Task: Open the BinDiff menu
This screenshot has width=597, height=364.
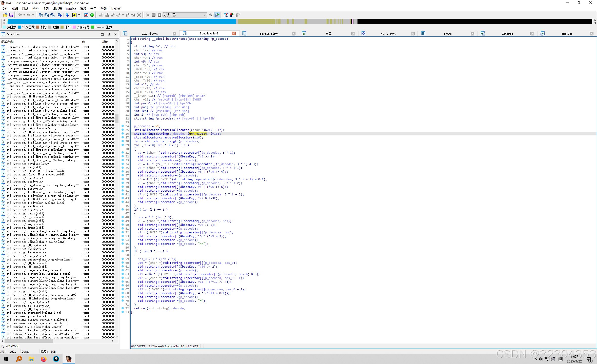Action: (115, 9)
